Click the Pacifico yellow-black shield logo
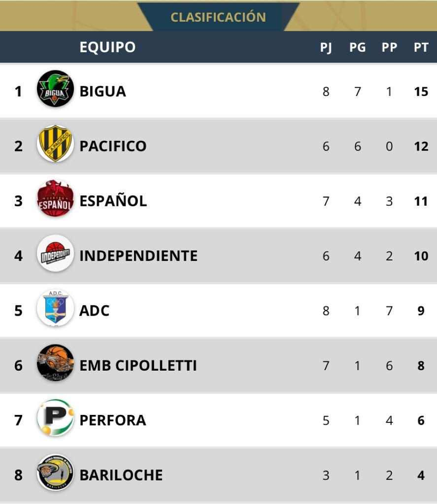Screen dimensions: 437x504 [x=55, y=145]
